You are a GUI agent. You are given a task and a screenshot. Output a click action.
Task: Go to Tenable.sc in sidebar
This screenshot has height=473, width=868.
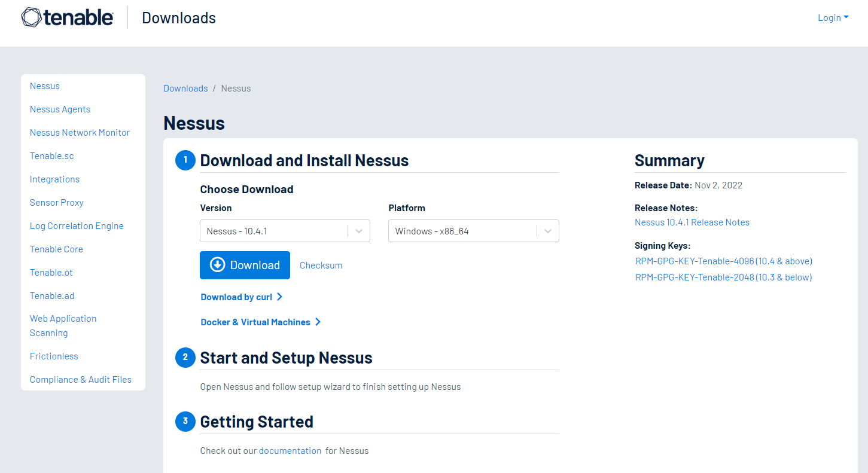(x=52, y=156)
